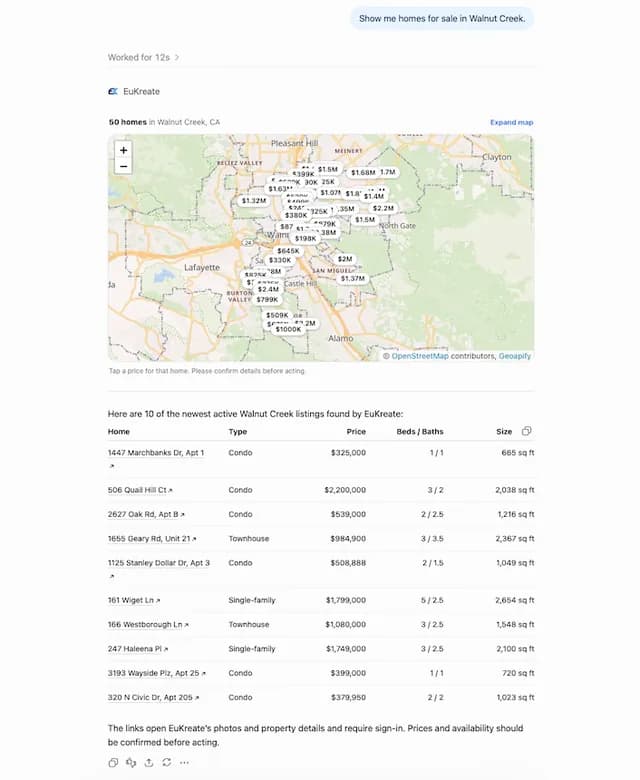
Task: Share the response with the share icon
Action: point(149,763)
